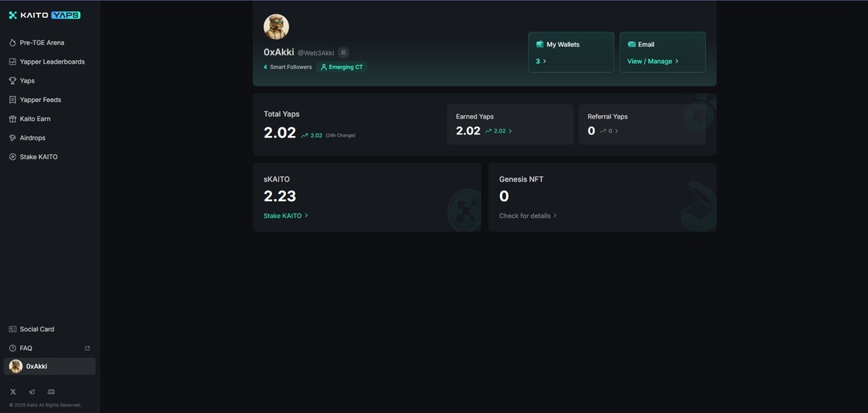Open Check for details under Genesis NFT
This screenshot has width=868, height=413.
click(528, 216)
